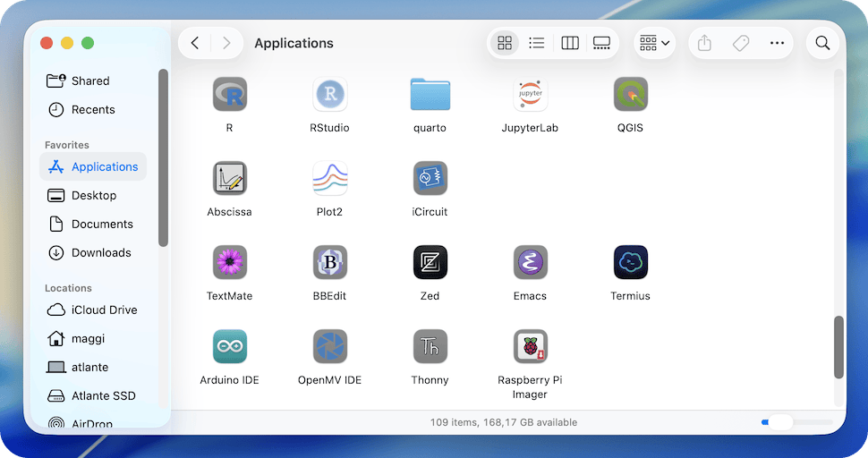Click the "iCircuit" name label
Screen dimensions: 868x458
coord(430,212)
